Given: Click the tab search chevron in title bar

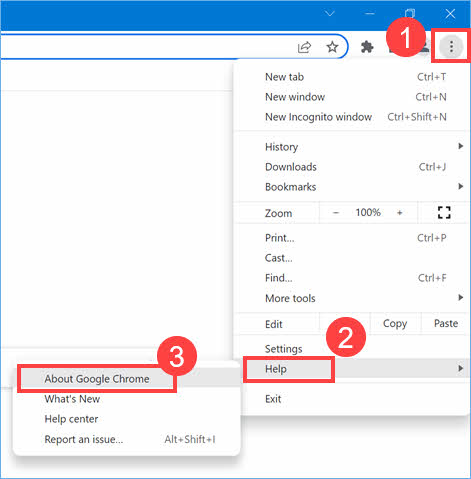Looking at the screenshot, I should point(330,14).
